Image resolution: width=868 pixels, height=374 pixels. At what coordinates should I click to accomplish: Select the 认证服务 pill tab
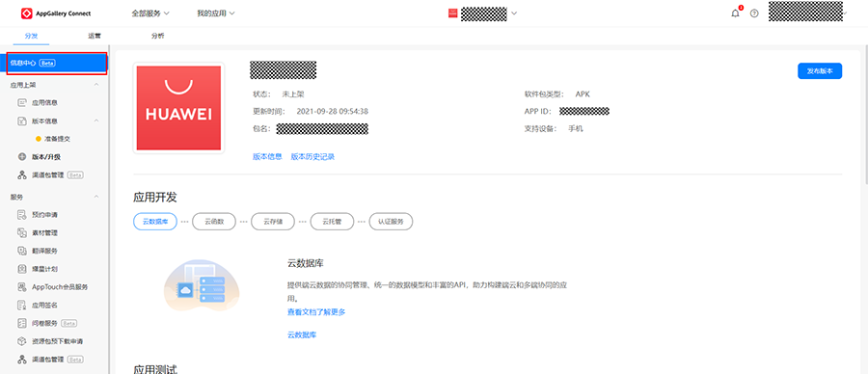391,222
